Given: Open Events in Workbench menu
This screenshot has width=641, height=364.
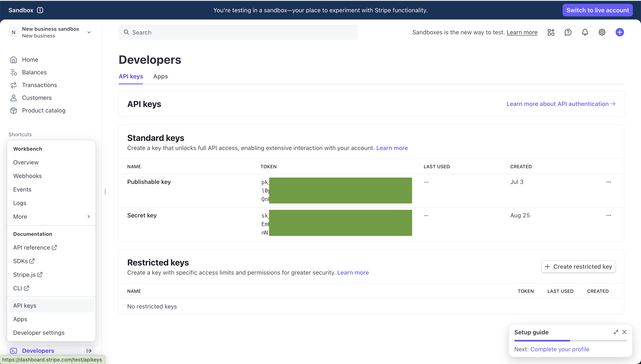Looking at the screenshot, I should pyautogui.click(x=22, y=189).
